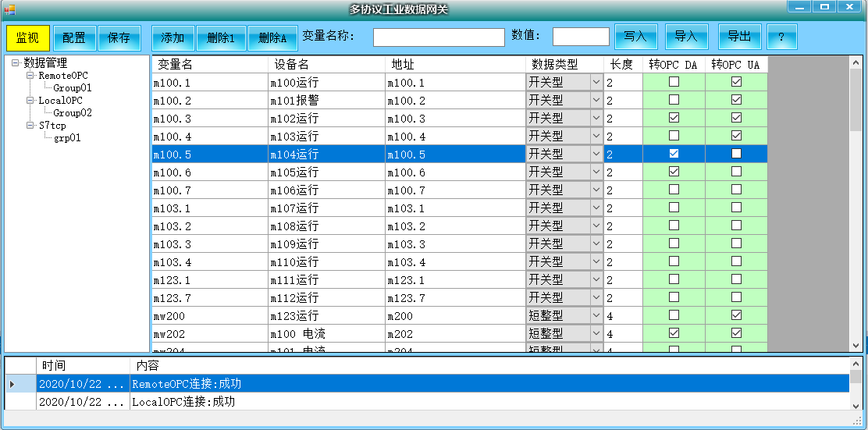Screen dimensions: 868x430
Task: Click the 保存 save button
Action: tap(119, 37)
